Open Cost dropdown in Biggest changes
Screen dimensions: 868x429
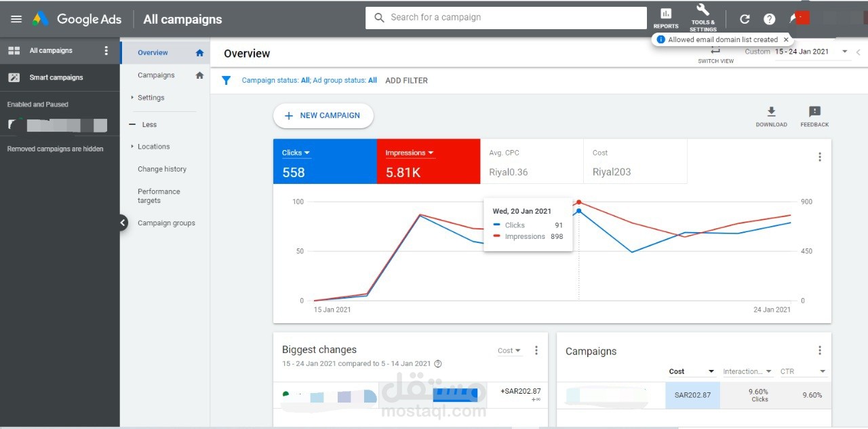pos(509,351)
